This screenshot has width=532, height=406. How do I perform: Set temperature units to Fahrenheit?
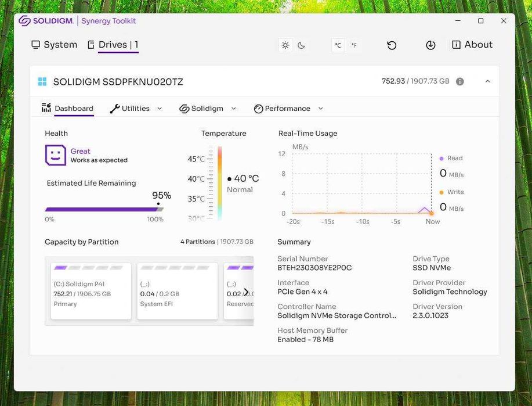[354, 45]
